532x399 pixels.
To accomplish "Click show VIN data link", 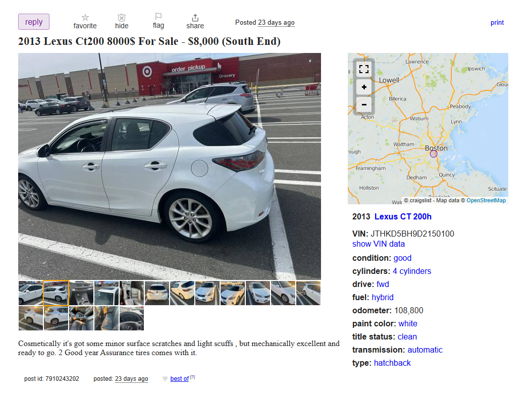I will (x=378, y=244).
